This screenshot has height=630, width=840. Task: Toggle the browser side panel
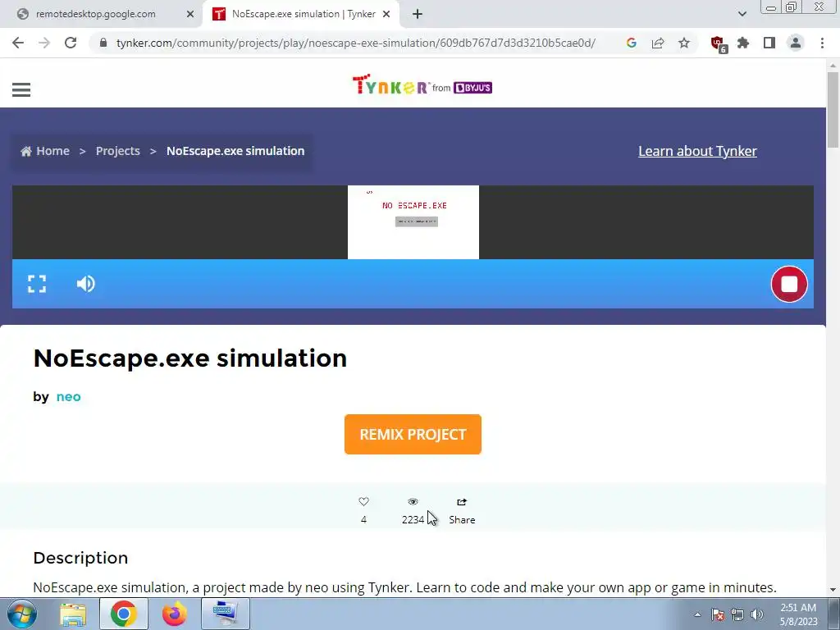(x=769, y=43)
